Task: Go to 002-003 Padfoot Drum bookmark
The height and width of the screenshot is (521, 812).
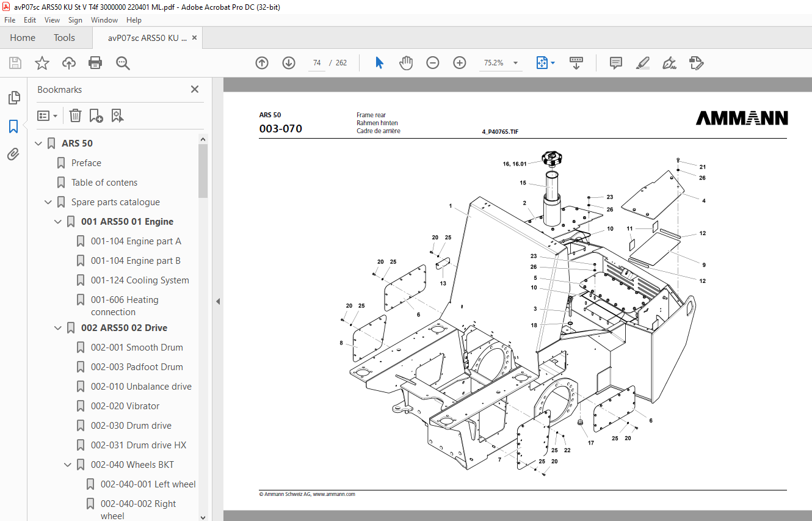Action: pos(137,367)
